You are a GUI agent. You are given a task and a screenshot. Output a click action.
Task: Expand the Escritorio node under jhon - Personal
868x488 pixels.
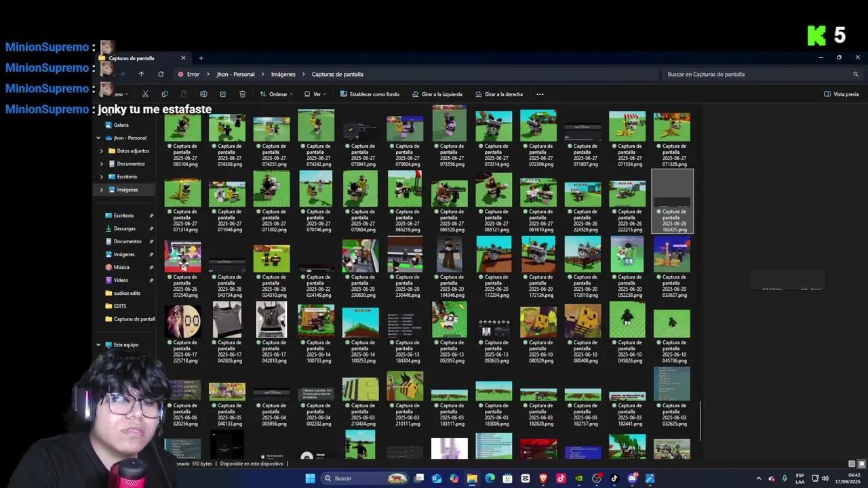tap(102, 177)
